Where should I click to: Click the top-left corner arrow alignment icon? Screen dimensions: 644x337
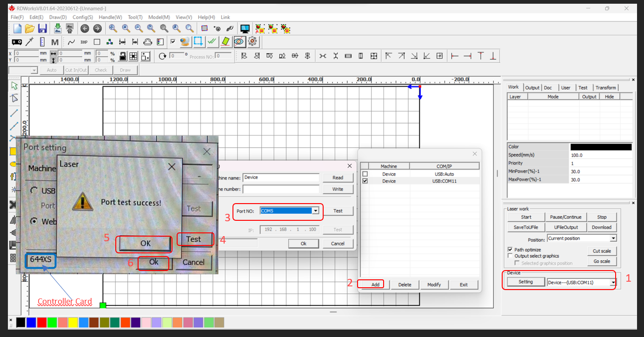point(388,56)
